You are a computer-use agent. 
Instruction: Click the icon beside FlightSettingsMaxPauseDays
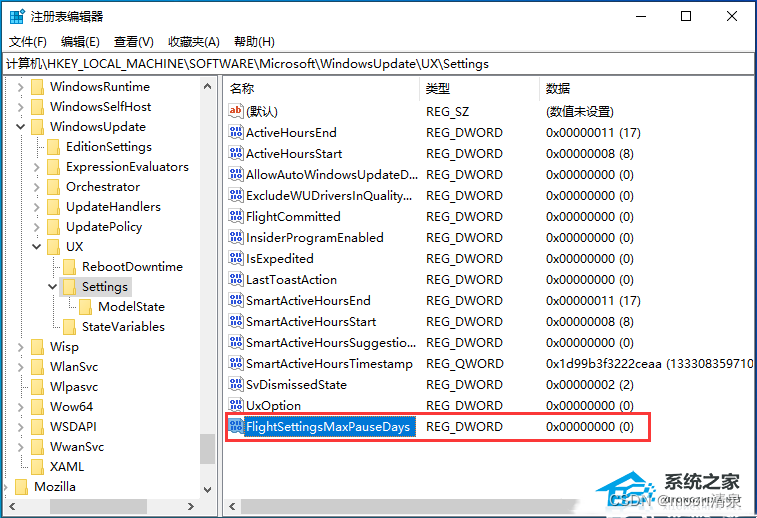[x=236, y=426]
